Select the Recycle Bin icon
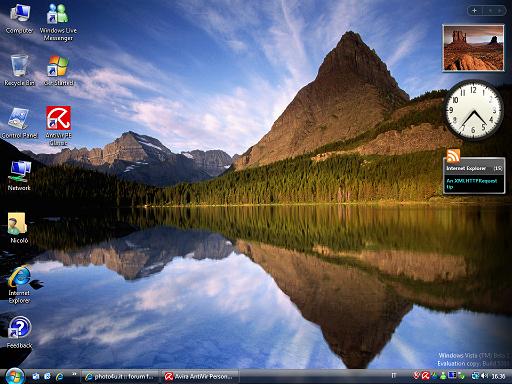Viewport: 512px width, 384px height. [x=19, y=70]
